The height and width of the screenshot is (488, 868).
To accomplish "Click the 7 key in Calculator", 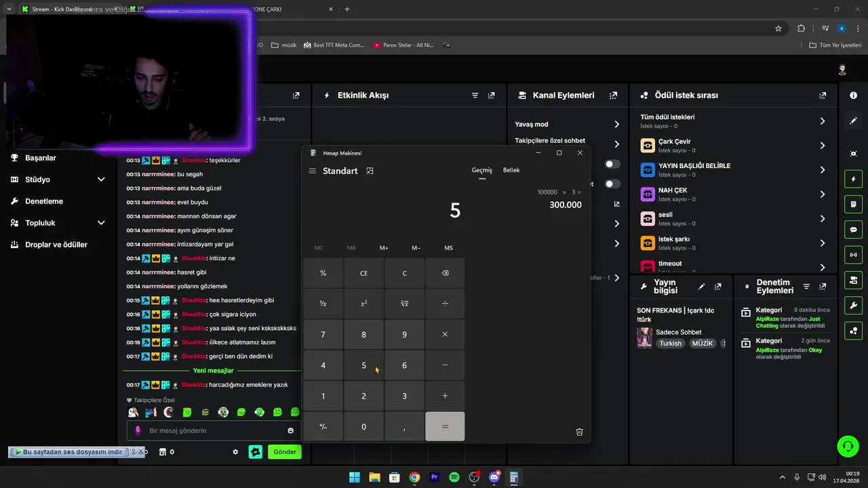I will pyautogui.click(x=323, y=335).
